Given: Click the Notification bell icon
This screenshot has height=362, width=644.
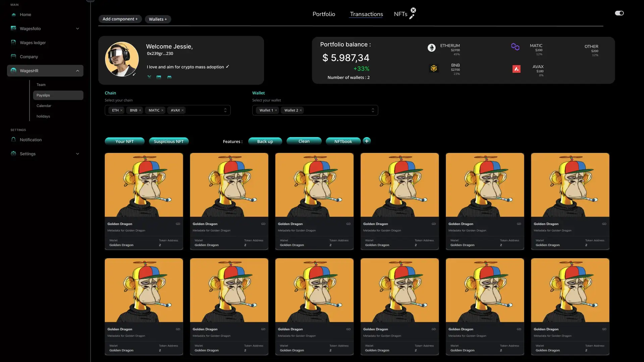Looking at the screenshot, I should coord(13,139).
